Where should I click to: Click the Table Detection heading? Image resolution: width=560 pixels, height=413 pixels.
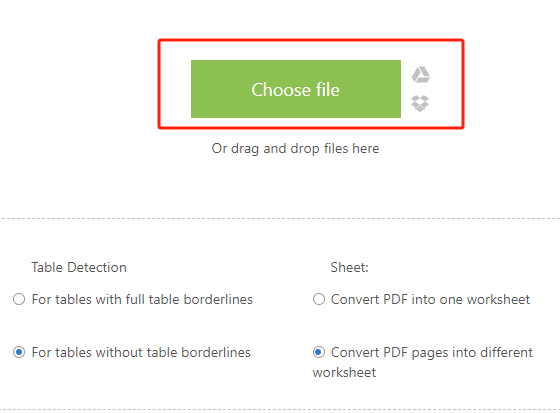point(79,267)
